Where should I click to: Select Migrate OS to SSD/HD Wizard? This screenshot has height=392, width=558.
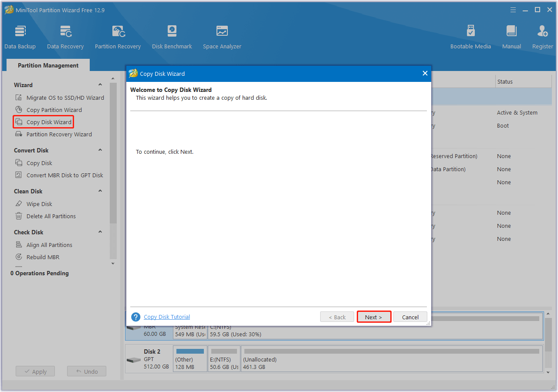click(x=65, y=98)
